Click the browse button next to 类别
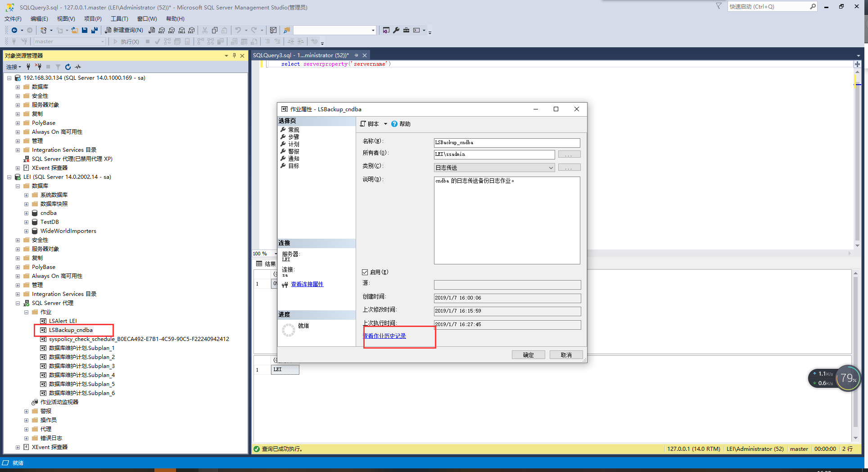 [569, 168]
